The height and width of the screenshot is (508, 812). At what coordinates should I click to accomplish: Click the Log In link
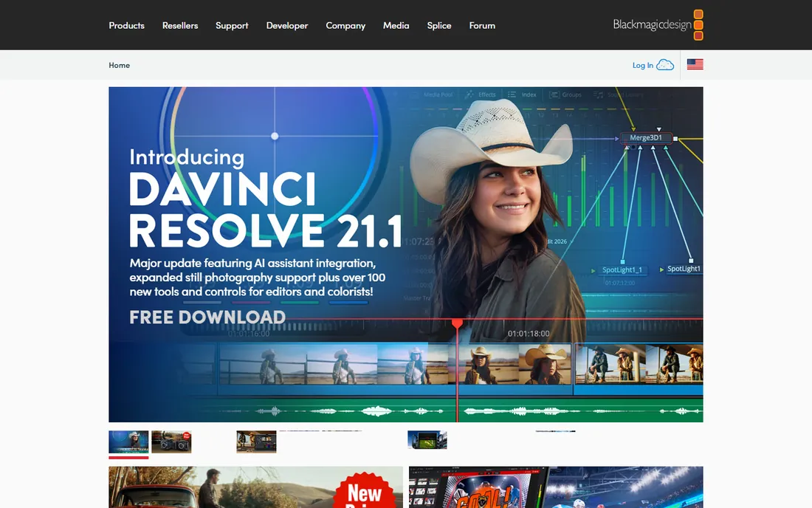(x=643, y=65)
